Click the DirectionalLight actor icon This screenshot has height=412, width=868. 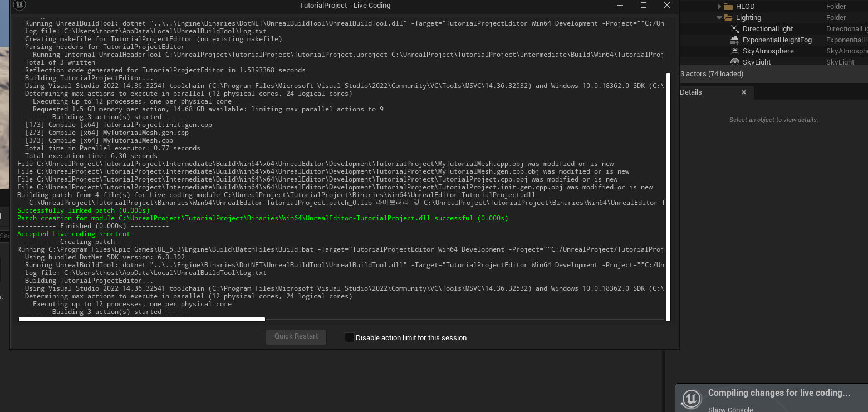[x=735, y=29]
